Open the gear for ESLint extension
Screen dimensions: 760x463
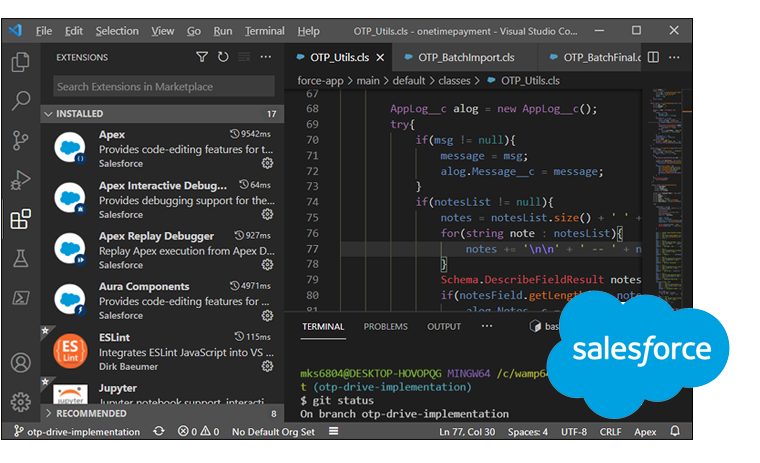pyautogui.click(x=268, y=366)
